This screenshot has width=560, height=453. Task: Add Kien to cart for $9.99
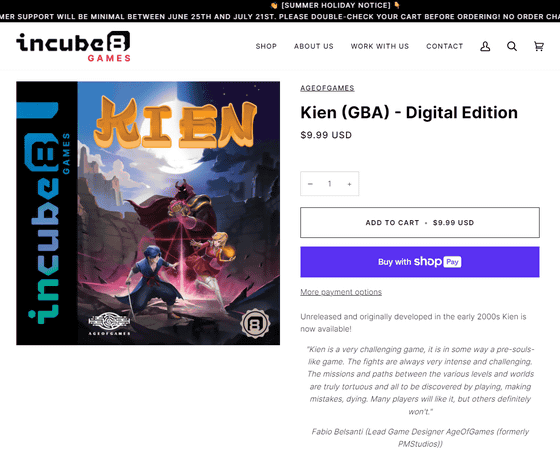(420, 223)
